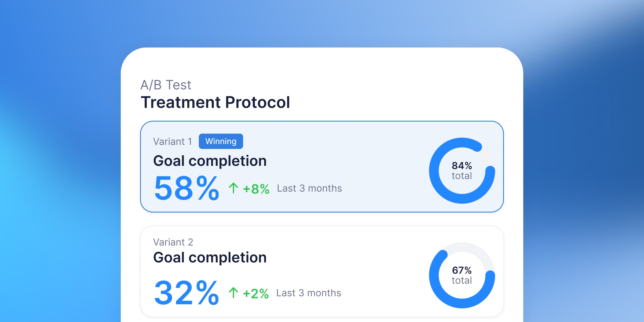Select the Variant 1 label
Viewport: 644px width, 322px height.
click(173, 141)
